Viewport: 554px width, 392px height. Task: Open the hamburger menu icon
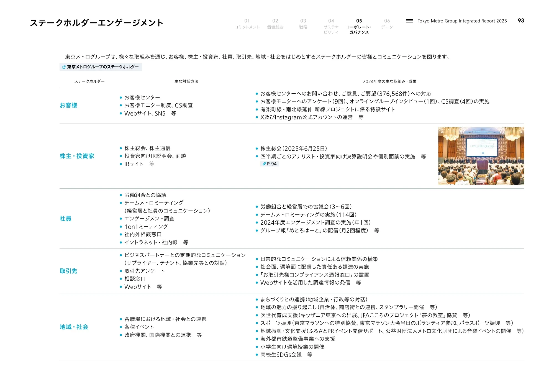pyautogui.click(x=409, y=21)
